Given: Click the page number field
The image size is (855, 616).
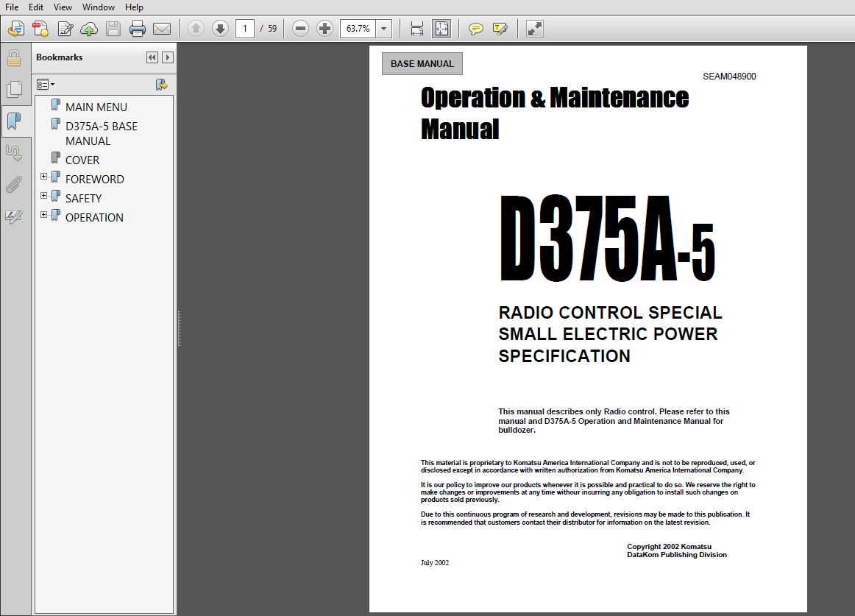Looking at the screenshot, I should [x=245, y=29].
